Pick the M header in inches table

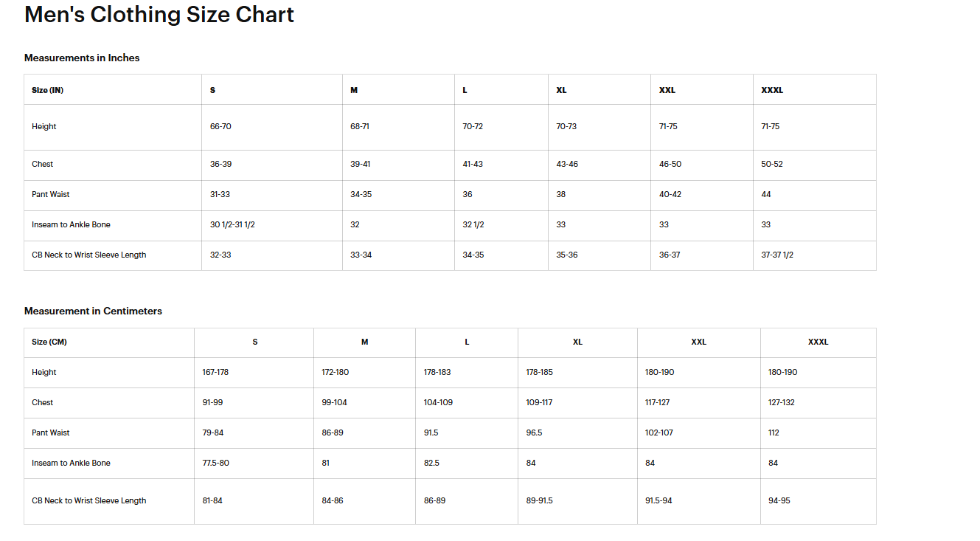(354, 90)
